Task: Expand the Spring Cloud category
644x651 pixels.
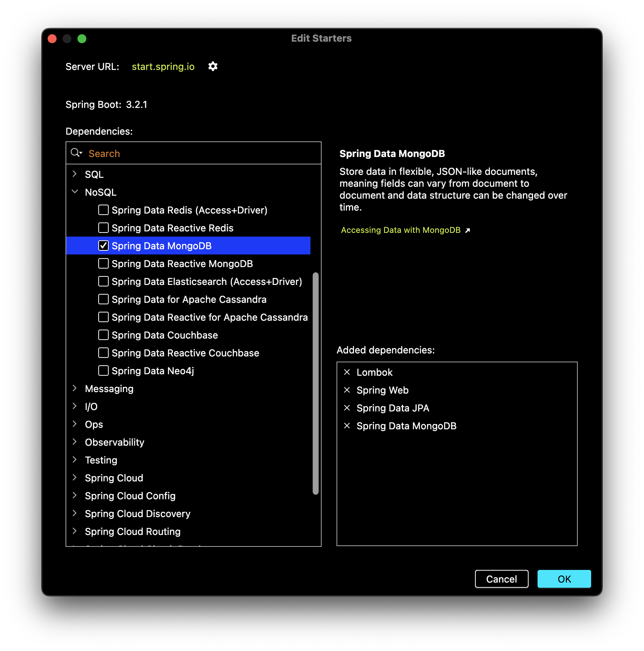Action: pyautogui.click(x=74, y=477)
